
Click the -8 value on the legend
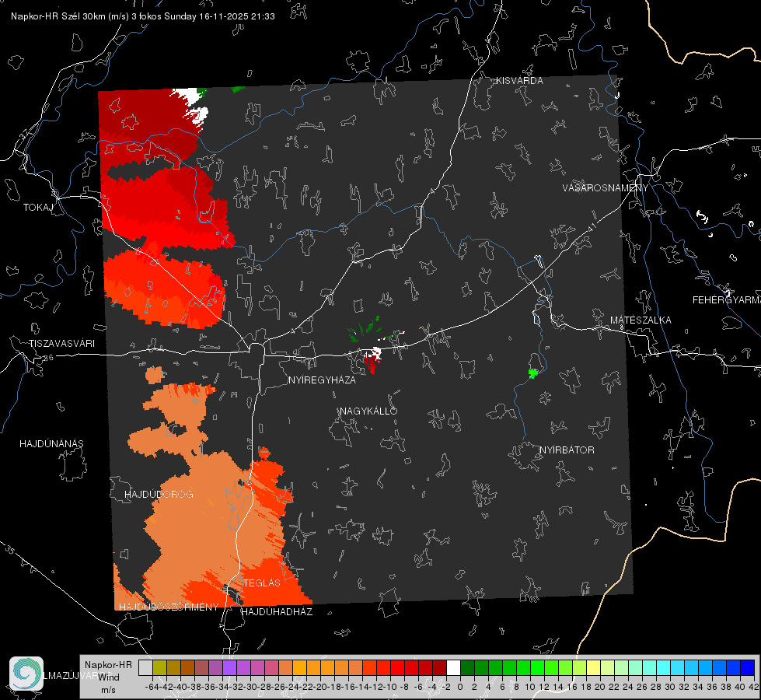pyautogui.click(x=403, y=687)
